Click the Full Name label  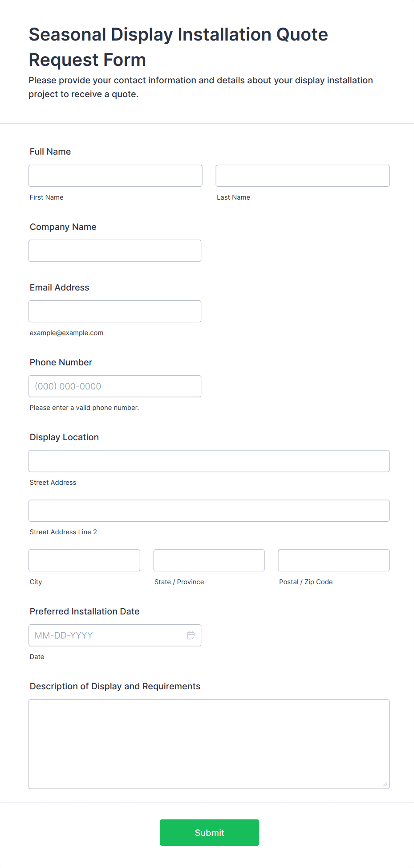(50, 151)
